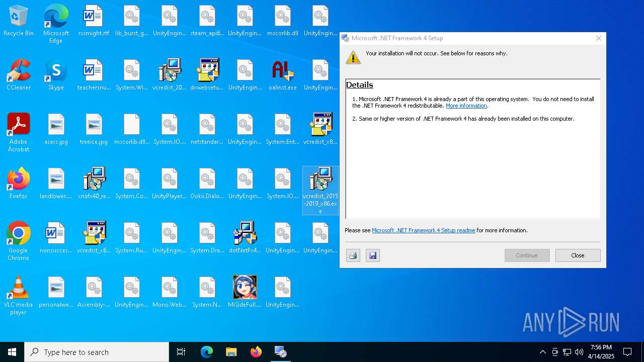The width and height of the screenshot is (644, 362).
Task: Open Task View on the taskbar
Action: [x=181, y=352]
